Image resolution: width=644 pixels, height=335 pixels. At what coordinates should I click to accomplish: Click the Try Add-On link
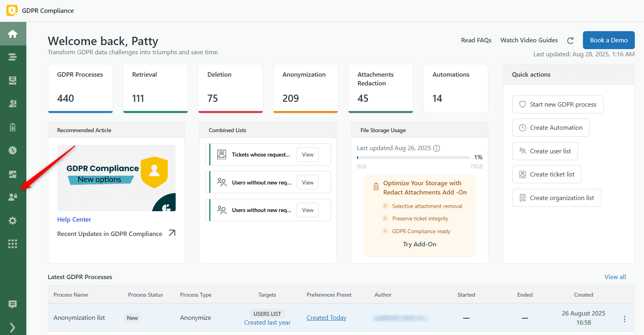click(420, 244)
